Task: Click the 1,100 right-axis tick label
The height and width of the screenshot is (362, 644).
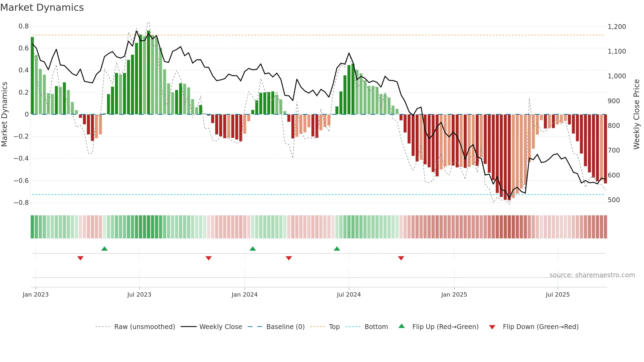Action: tap(617, 51)
